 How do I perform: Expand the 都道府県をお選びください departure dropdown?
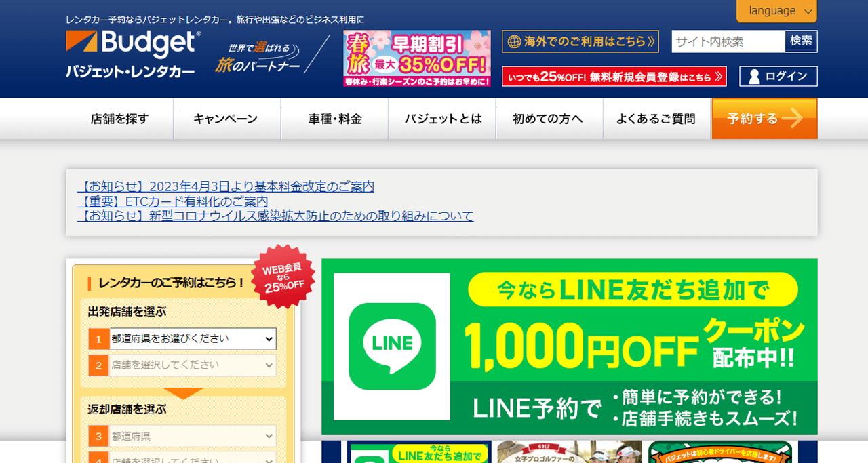tap(193, 338)
